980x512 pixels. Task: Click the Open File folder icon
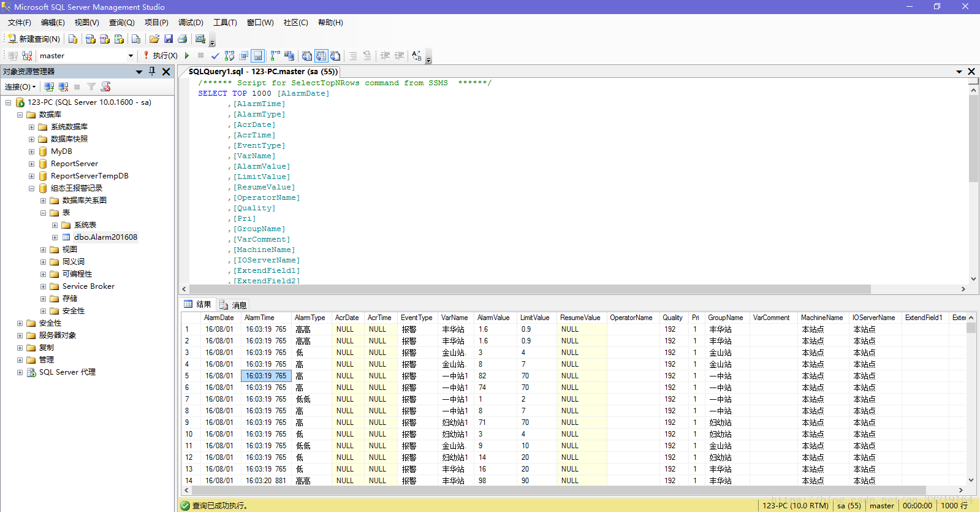click(x=154, y=39)
